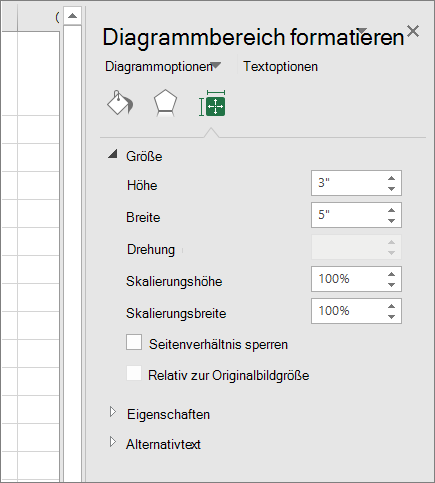Expand the Eigenschaften section
Screen dimensions: 435x483
click(113, 412)
